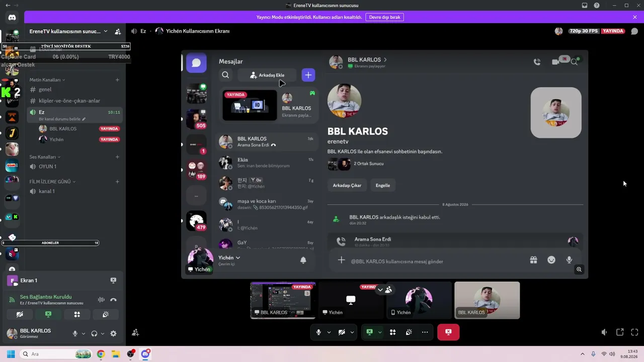Open File Explorer from the taskbar

(x=115, y=354)
